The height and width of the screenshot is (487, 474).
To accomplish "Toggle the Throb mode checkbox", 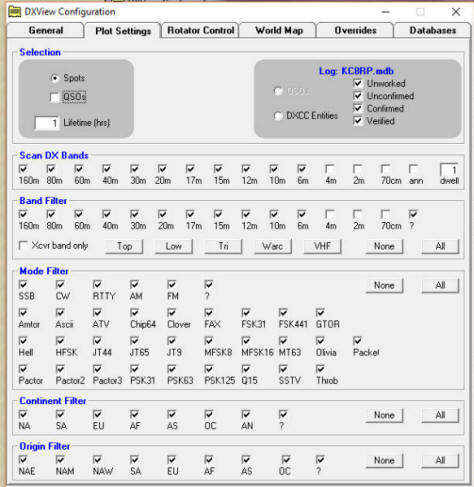I will (x=320, y=369).
